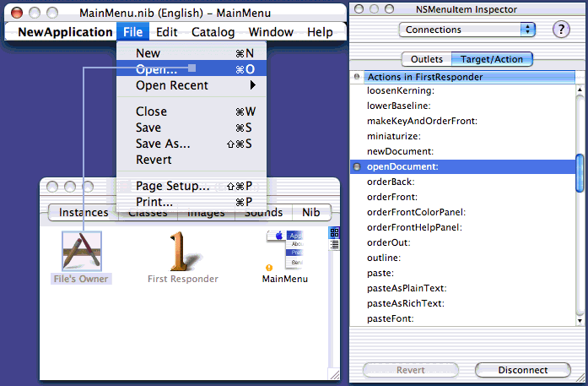Select the First Responder icon

coord(182,253)
